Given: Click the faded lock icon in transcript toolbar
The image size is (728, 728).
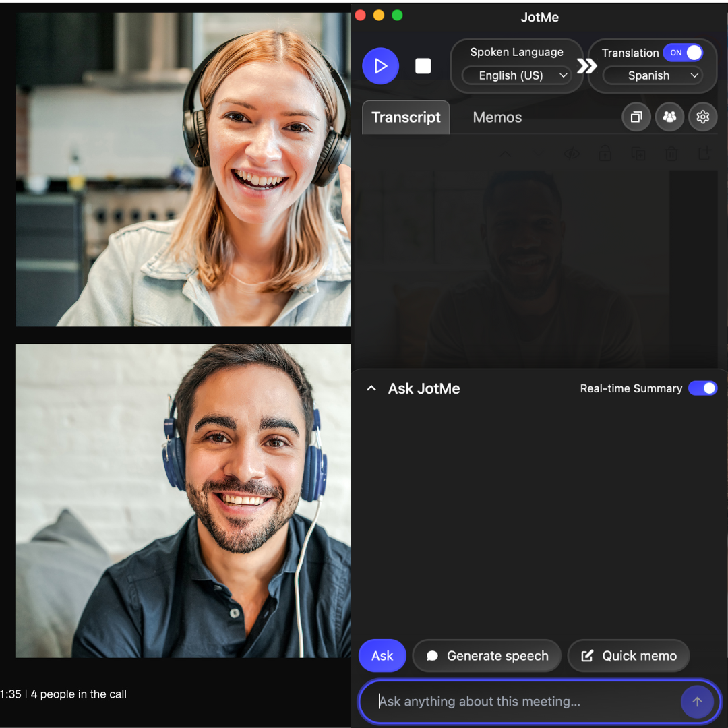Looking at the screenshot, I should pos(605,154).
